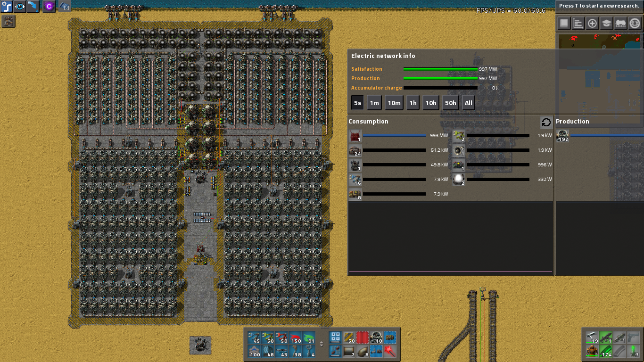Select the empty ammo magazine slot

[619, 351]
